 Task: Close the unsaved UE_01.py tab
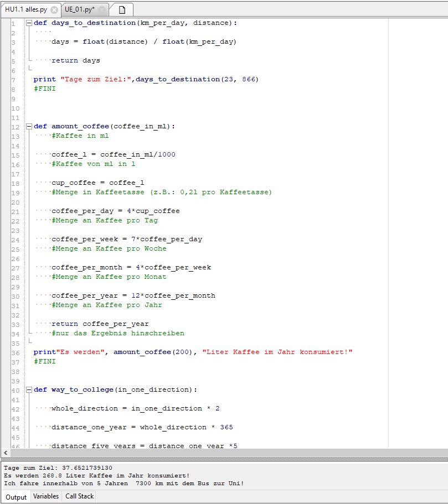(x=101, y=9)
